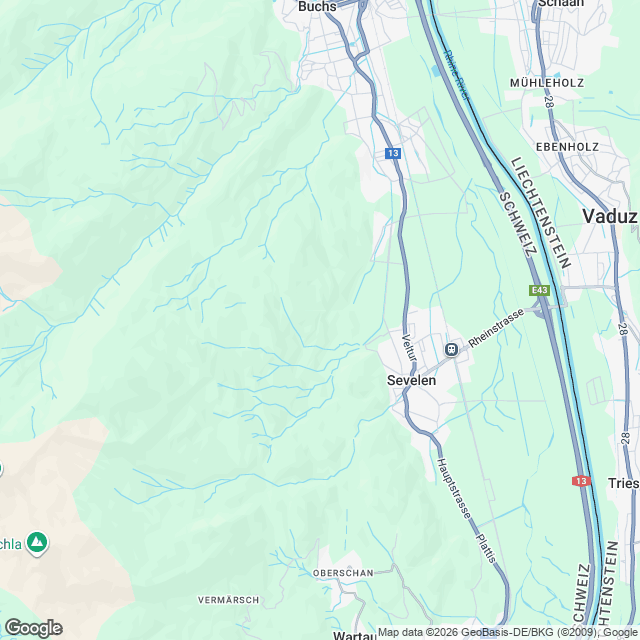Image resolution: width=640 pixels, height=640 pixels.
Task: Click the blue route 13 shield
Action: click(x=393, y=153)
